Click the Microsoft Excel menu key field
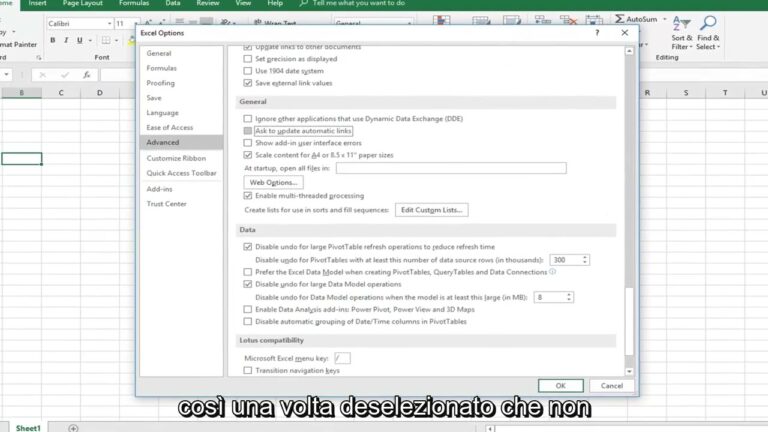This screenshot has width=768, height=432. [342, 358]
